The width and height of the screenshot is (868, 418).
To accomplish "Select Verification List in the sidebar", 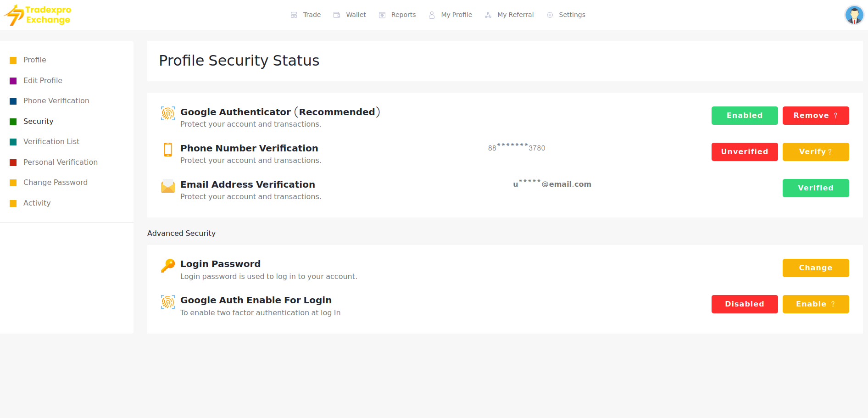I will 51,142.
